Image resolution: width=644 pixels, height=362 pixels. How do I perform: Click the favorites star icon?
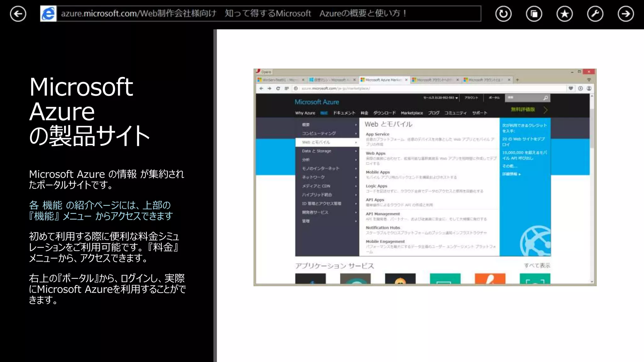pyautogui.click(x=564, y=14)
